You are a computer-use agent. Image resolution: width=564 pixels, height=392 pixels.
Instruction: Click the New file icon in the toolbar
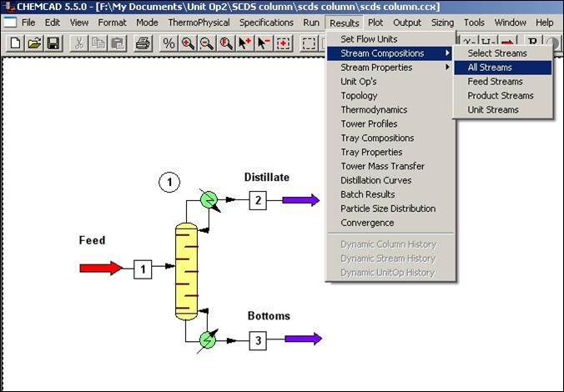pos(15,43)
